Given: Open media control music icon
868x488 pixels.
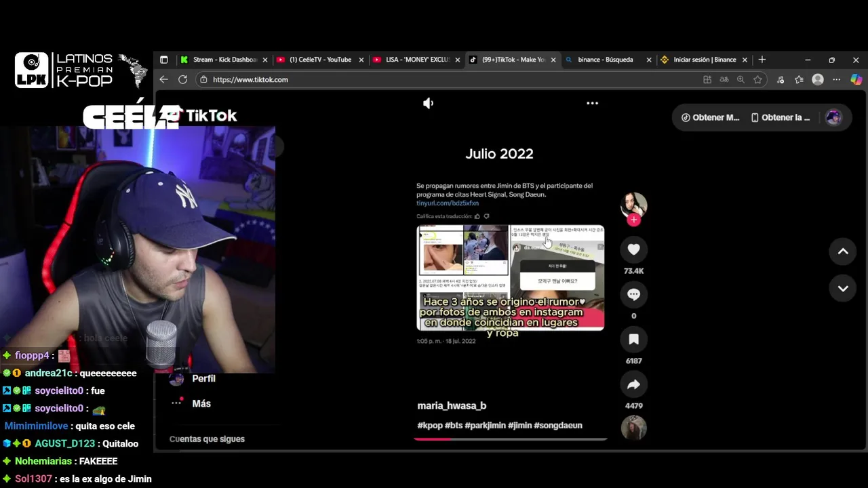Looking at the screenshot, I should [781, 79].
